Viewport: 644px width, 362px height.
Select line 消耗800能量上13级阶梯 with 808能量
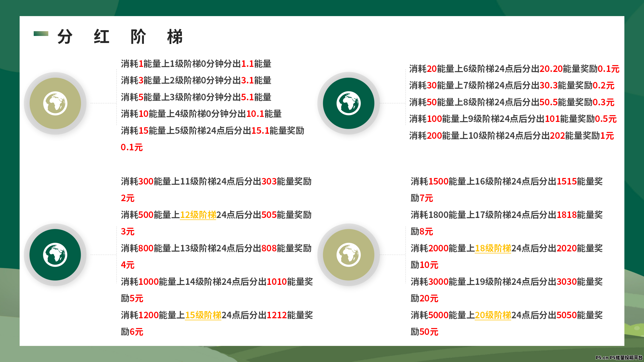pyautogui.click(x=216, y=248)
